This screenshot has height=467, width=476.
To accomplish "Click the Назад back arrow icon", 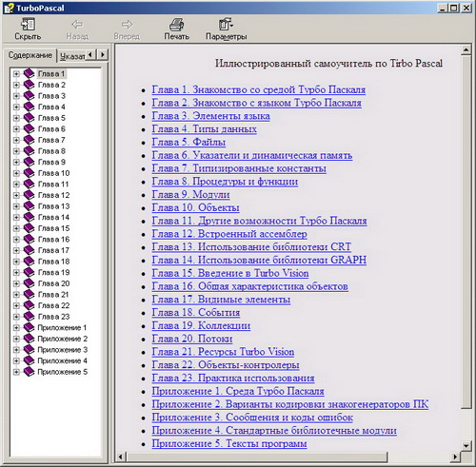I will (77, 24).
